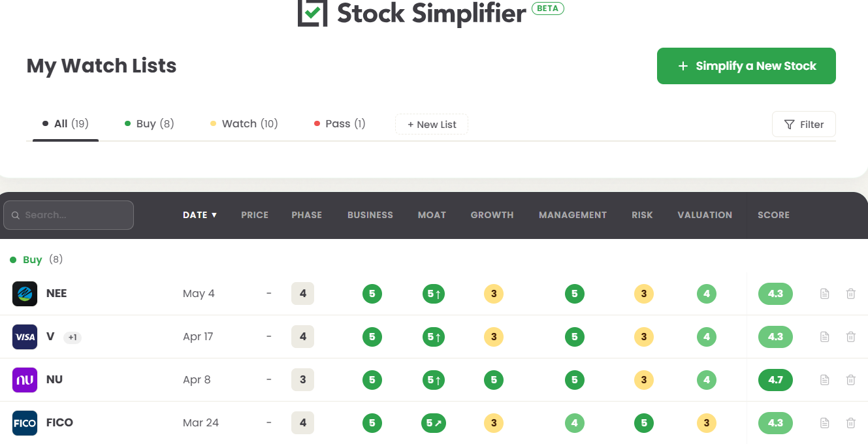Sort by the PRICE column
868x444 pixels.
[x=255, y=215]
